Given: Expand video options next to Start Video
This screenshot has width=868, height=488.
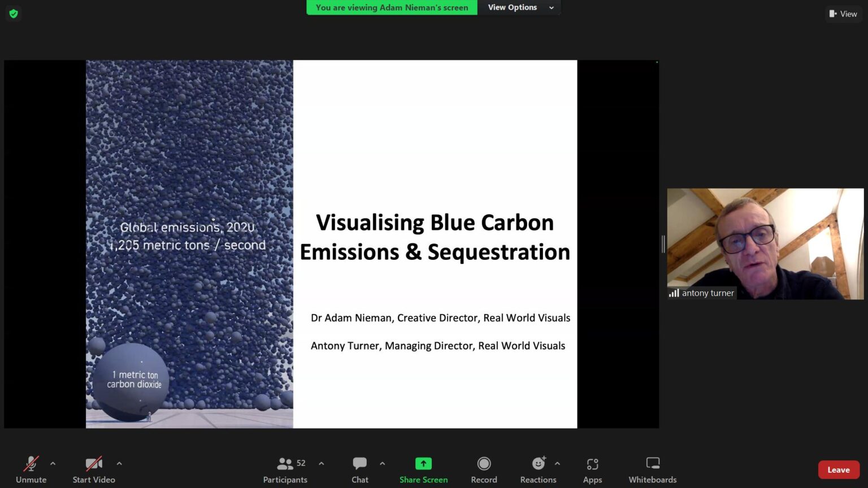Looking at the screenshot, I should click(119, 463).
